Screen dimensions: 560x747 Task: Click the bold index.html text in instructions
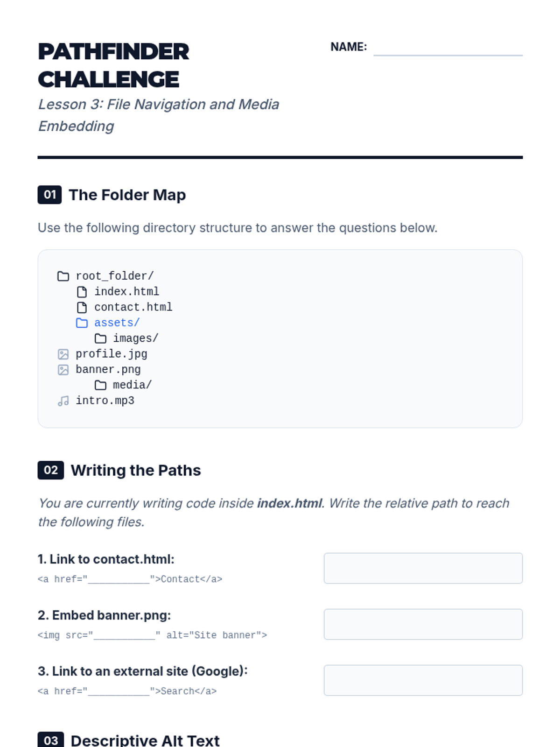click(289, 503)
